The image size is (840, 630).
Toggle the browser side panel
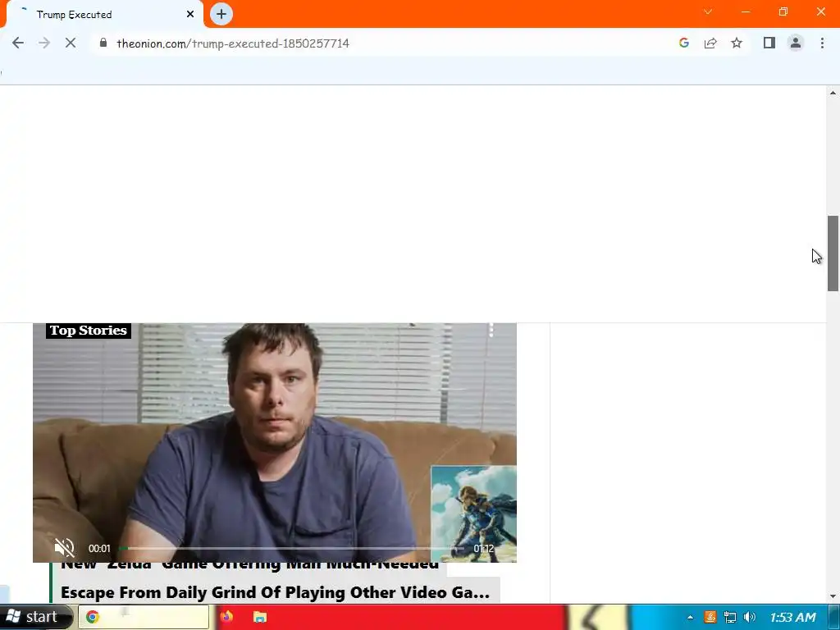(x=769, y=43)
